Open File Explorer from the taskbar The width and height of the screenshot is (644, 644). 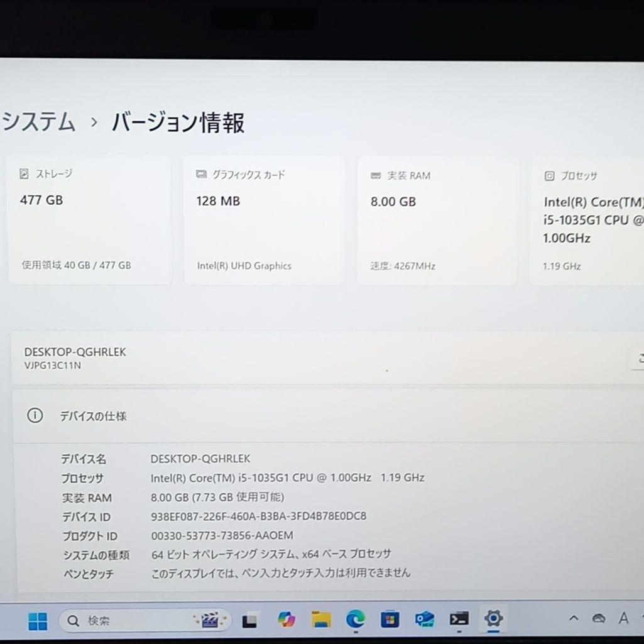pos(322,620)
